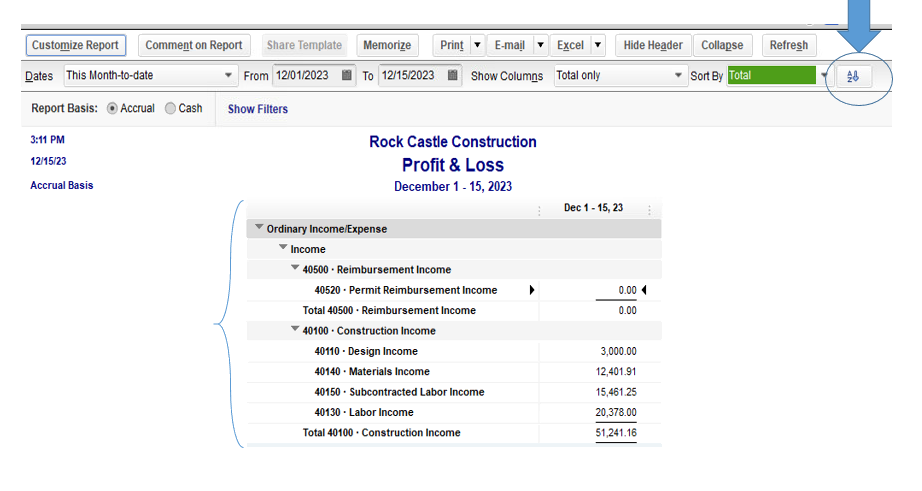The width and height of the screenshot is (922, 491).
Task: Click the Rock Castle Construction title
Action: 453,142
